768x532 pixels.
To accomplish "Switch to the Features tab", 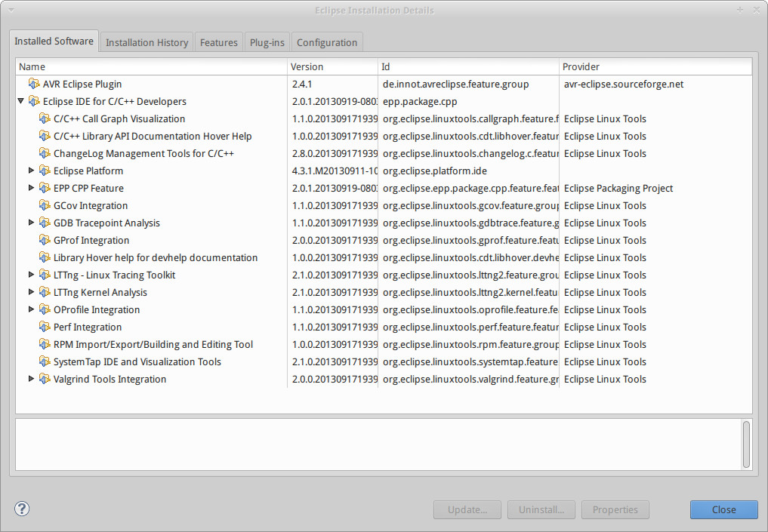I will [x=218, y=42].
